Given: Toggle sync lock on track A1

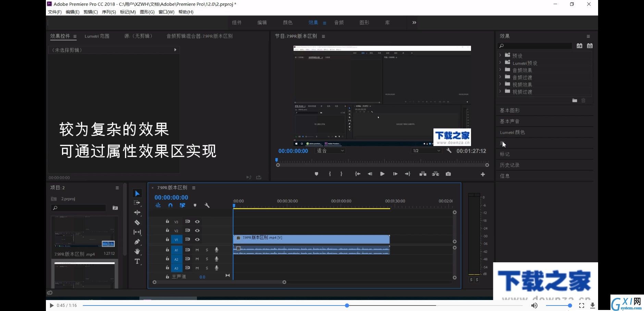Looking at the screenshot, I should click(x=187, y=250).
